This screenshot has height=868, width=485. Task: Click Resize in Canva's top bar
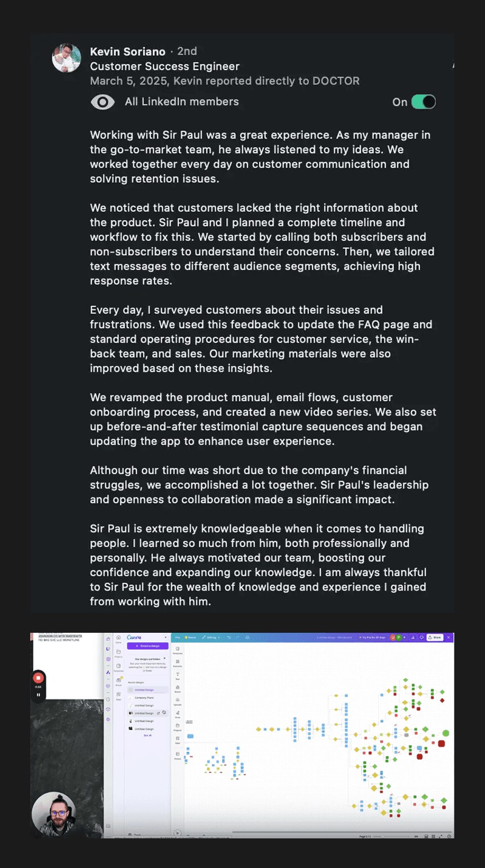pyautogui.click(x=191, y=637)
